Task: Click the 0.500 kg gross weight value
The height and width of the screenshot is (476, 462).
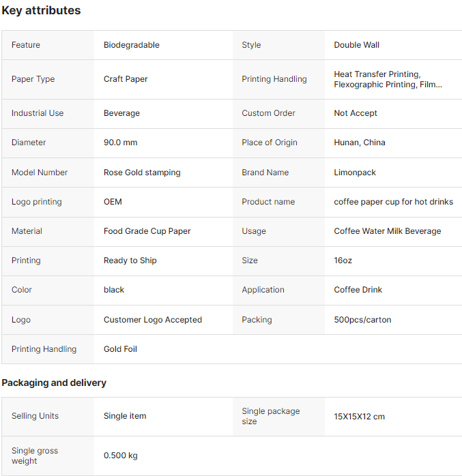Action: (121, 456)
